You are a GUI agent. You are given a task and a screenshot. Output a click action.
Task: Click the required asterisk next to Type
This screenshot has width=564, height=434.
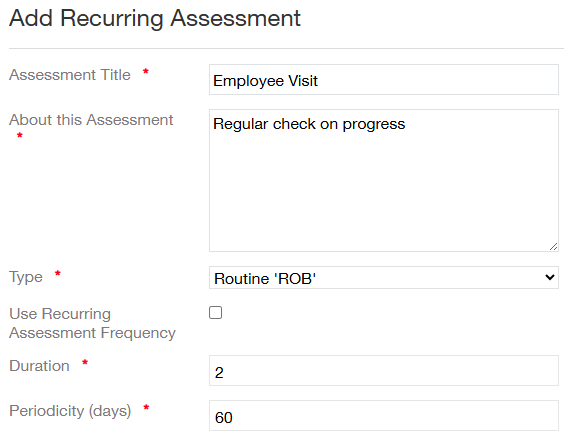point(58,273)
